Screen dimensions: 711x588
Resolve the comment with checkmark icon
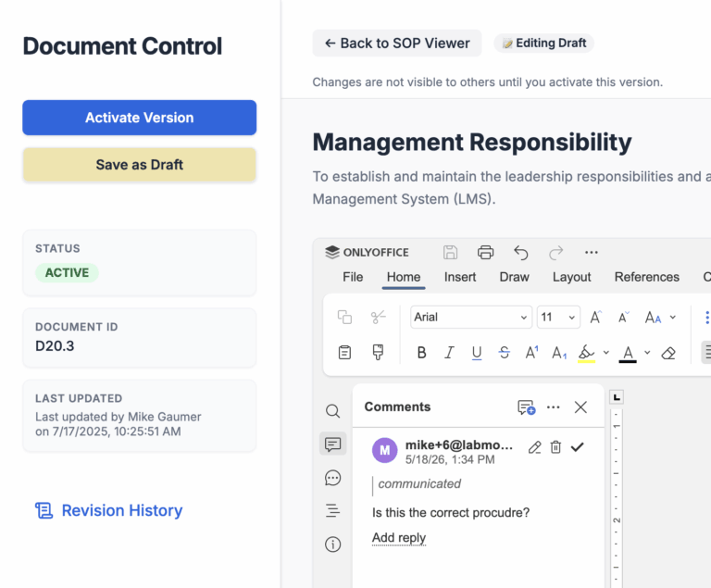click(578, 447)
